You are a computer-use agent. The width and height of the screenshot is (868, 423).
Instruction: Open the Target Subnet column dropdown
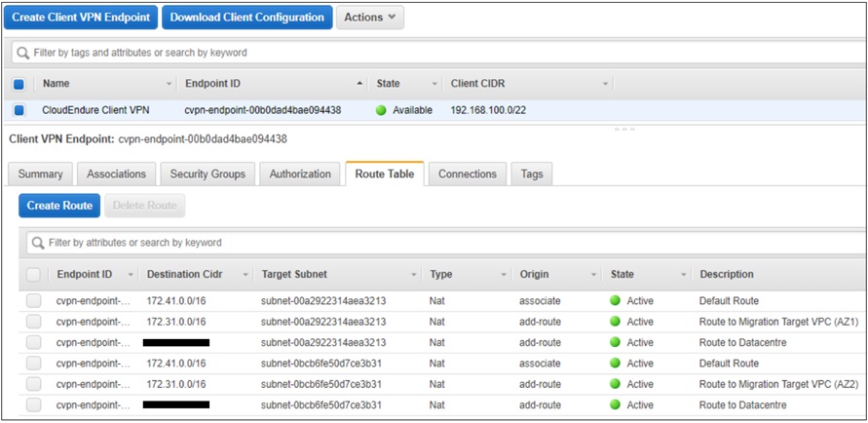click(413, 274)
